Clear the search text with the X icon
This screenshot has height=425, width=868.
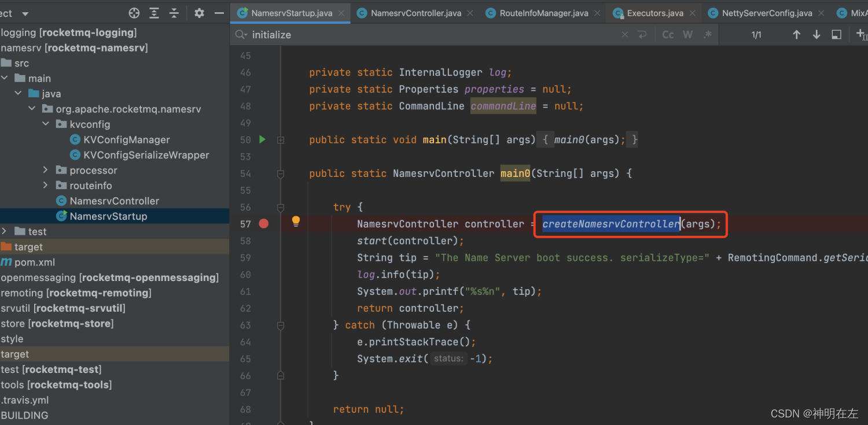(625, 35)
